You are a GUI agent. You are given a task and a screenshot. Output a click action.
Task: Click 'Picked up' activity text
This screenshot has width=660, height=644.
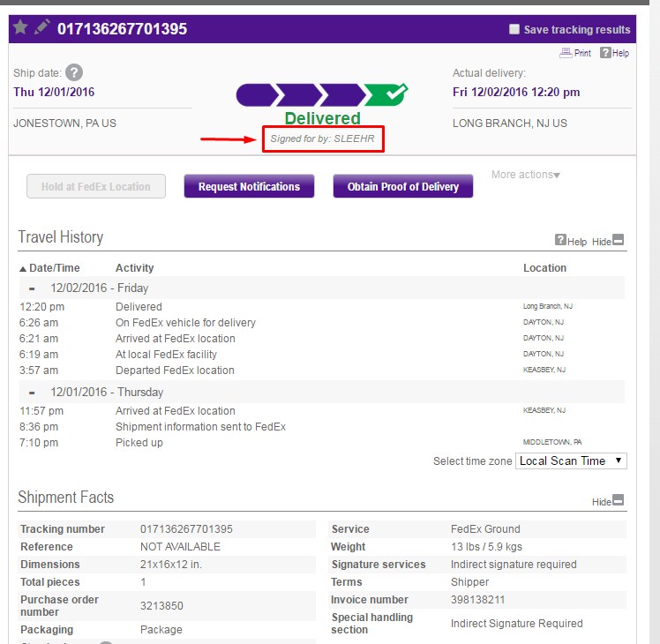139,443
